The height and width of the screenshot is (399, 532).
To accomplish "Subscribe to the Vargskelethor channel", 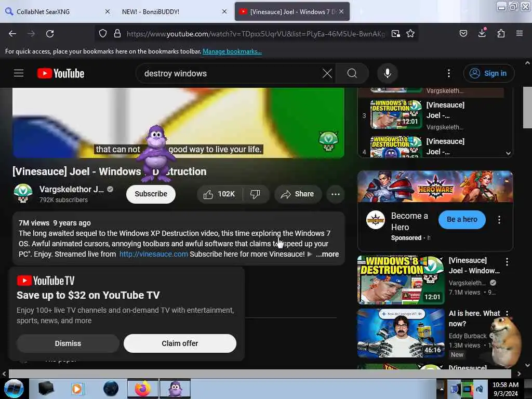I will [x=151, y=194].
